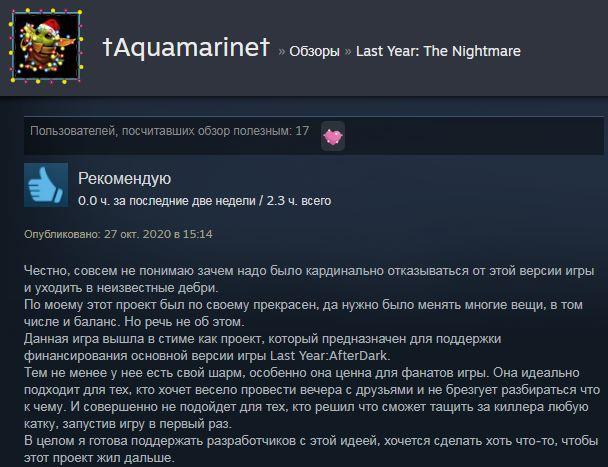Go to Обзоры breadcrumb link

[x=314, y=51]
